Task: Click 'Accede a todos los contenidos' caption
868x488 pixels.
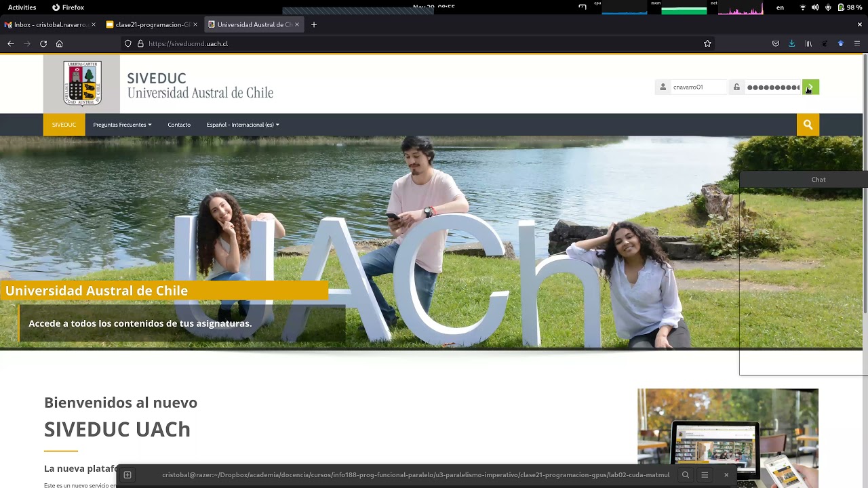Action: (140, 323)
